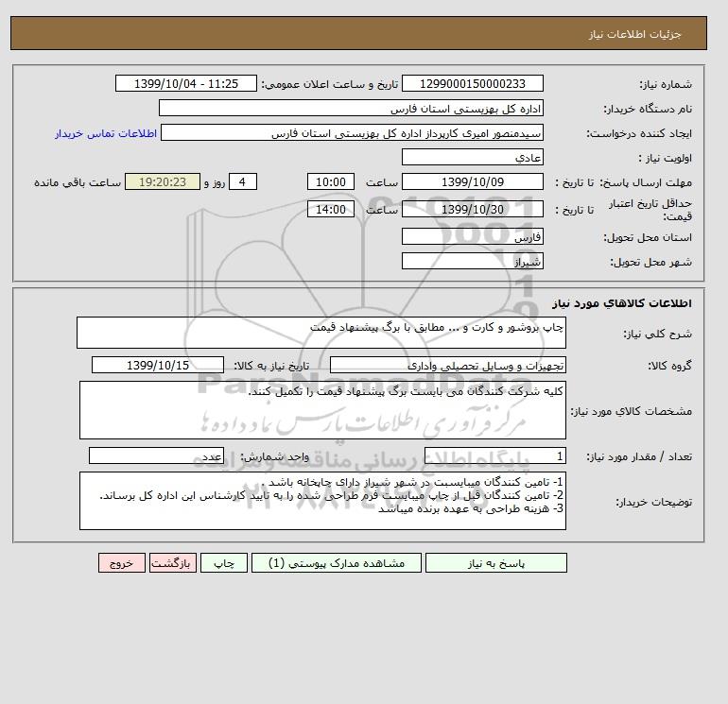Click label اولویت نیاز
The height and width of the screenshot is (704, 728).
pos(665,158)
